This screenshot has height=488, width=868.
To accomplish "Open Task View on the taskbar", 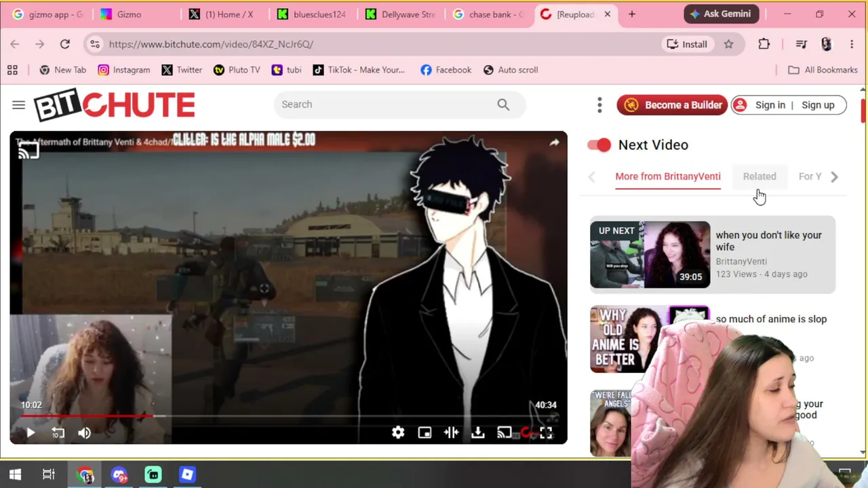I will (49, 474).
